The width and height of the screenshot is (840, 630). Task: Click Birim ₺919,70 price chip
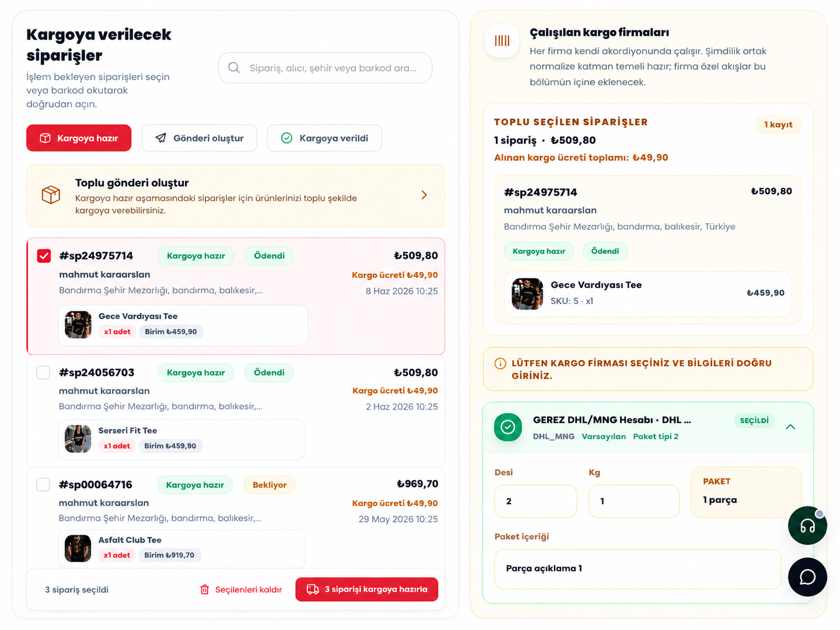[x=169, y=555]
